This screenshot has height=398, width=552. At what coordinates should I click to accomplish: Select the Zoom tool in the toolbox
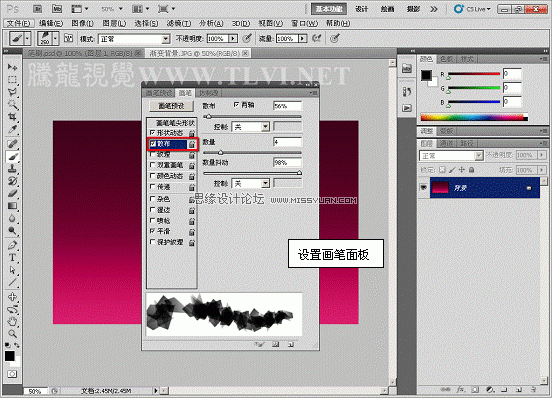click(12, 334)
